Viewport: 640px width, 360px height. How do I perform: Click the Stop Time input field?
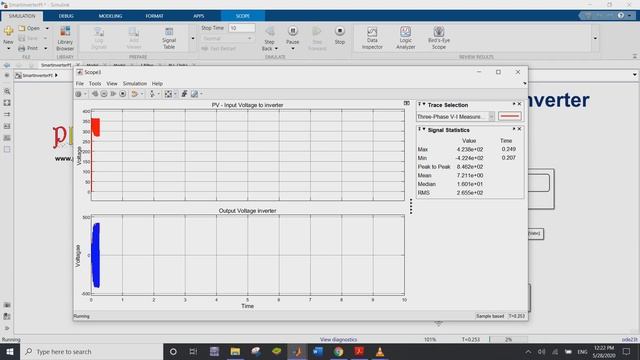[x=242, y=28]
